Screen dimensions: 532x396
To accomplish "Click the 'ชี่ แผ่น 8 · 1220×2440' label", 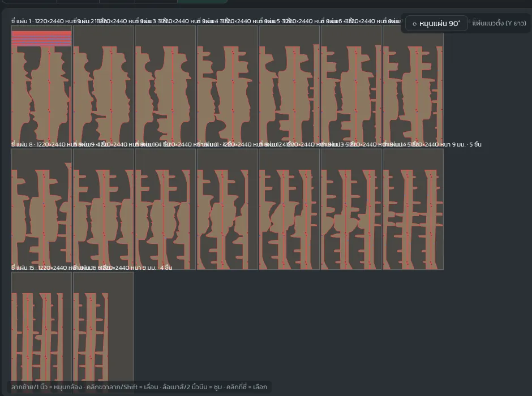I will point(38,144).
